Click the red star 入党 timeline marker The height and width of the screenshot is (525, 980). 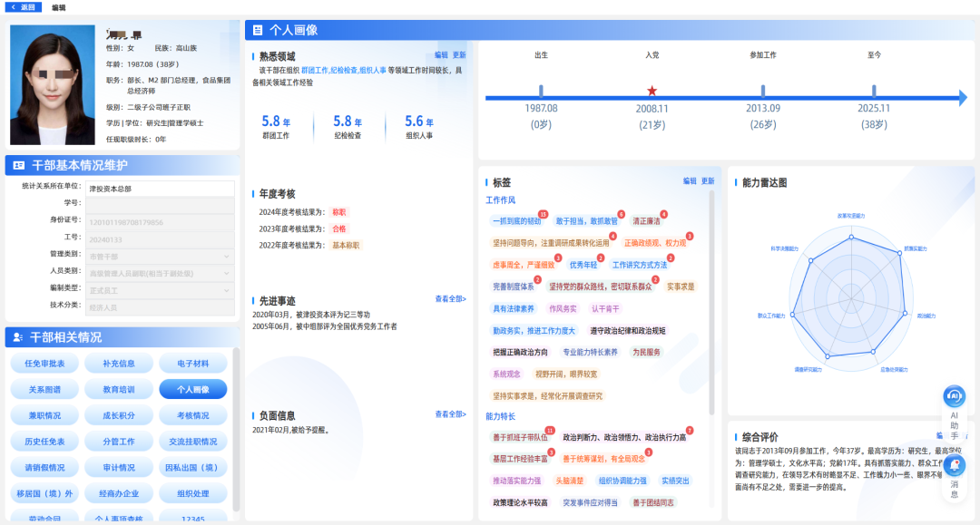(x=652, y=91)
